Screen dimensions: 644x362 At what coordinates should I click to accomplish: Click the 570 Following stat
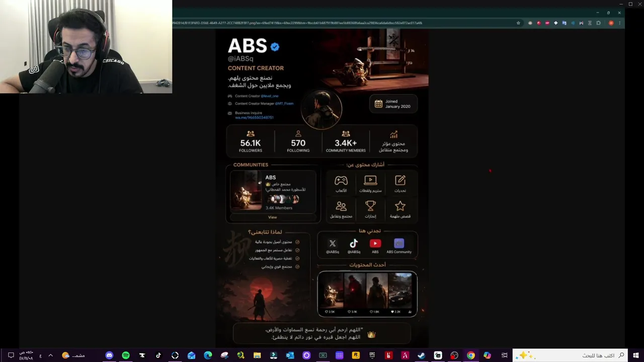click(x=298, y=141)
